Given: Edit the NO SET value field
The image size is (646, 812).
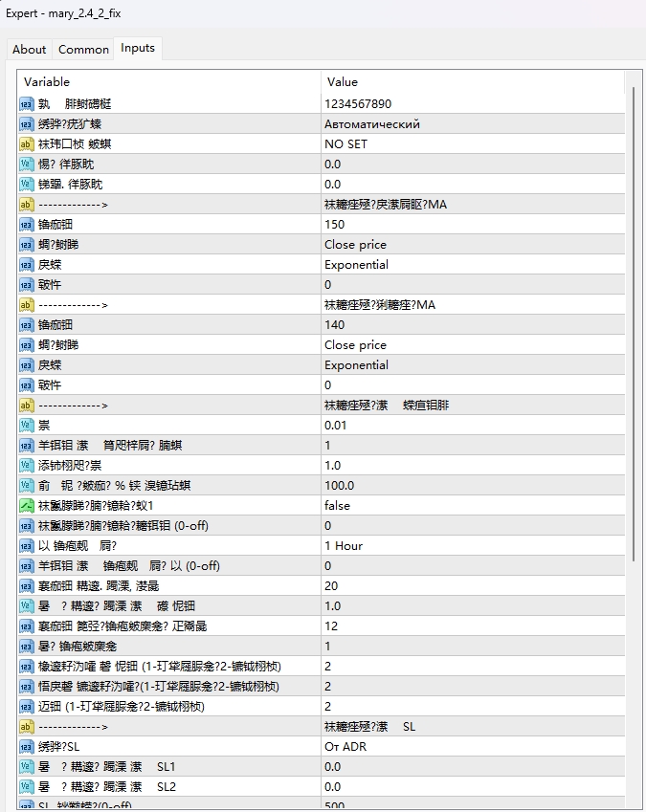Looking at the screenshot, I should click(473, 144).
